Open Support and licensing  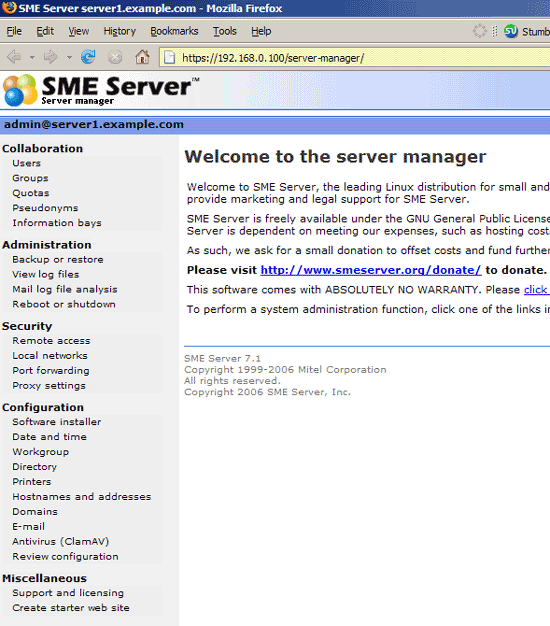(68, 593)
